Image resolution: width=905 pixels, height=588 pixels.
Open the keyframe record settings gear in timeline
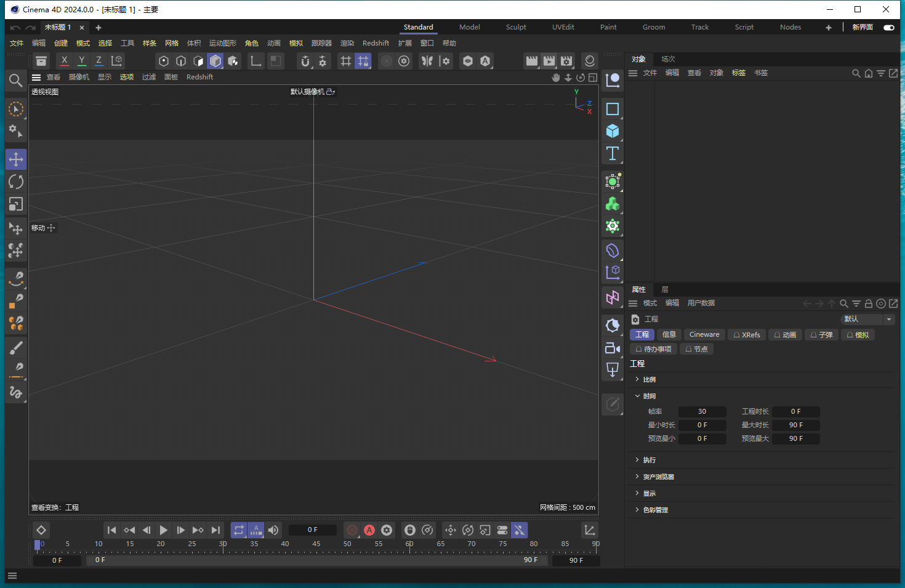click(387, 530)
